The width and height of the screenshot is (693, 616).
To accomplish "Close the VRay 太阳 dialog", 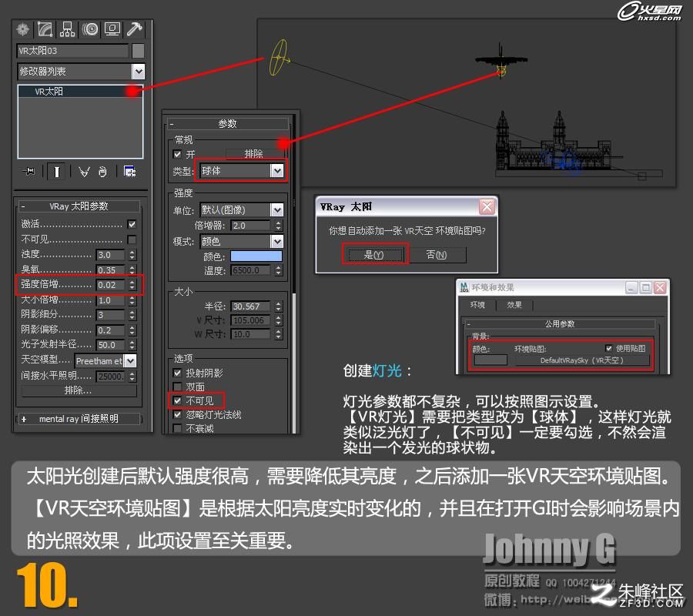I will (x=487, y=206).
